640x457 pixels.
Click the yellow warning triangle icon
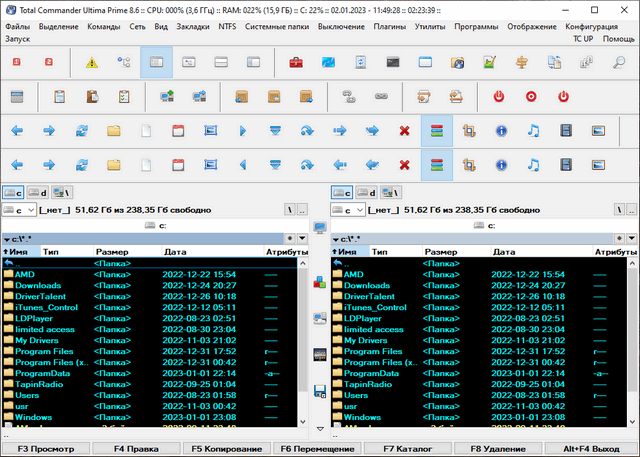click(92, 63)
